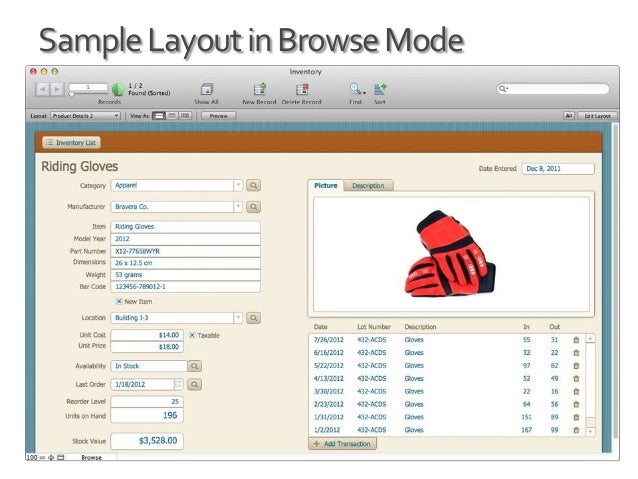The width and height of the screenshot is (638, 479).
Task: Click the Inventory List button
Action: [72, 143]
